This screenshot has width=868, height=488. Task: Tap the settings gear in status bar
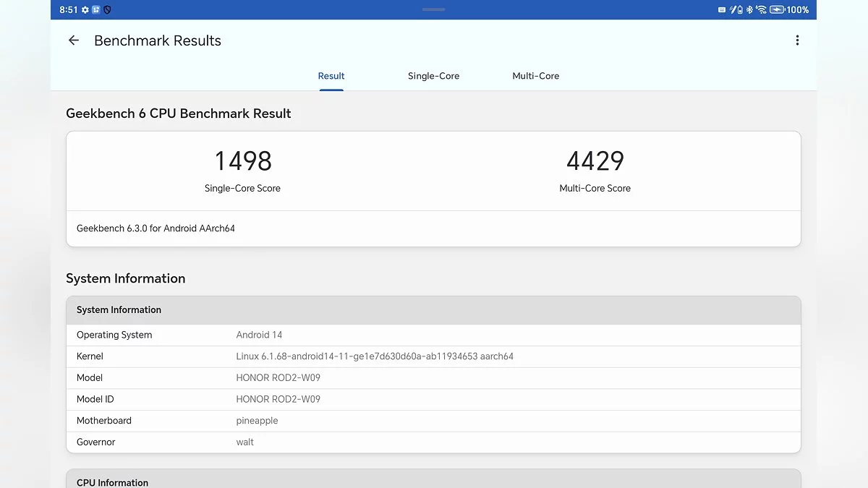85,10
